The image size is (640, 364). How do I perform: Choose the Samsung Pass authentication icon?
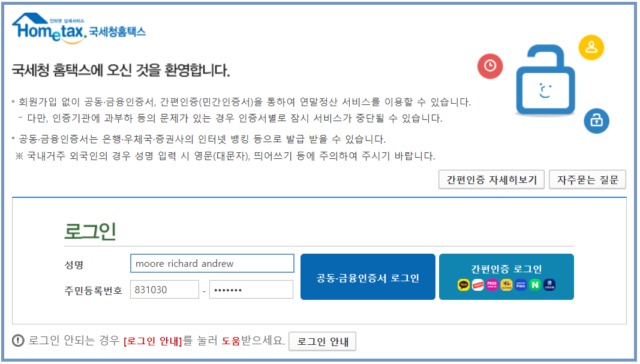point(521,284)
